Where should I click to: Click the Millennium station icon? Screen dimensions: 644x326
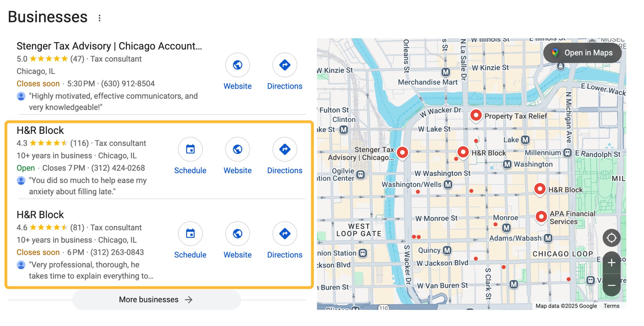[567, 153]
